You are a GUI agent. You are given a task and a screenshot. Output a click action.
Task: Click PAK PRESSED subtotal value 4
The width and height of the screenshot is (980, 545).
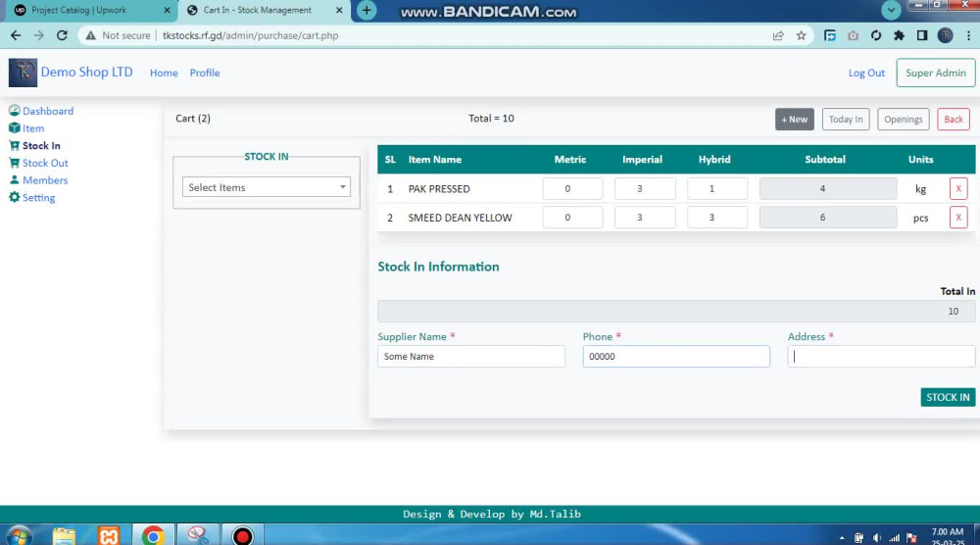click(x=828, y=189)
